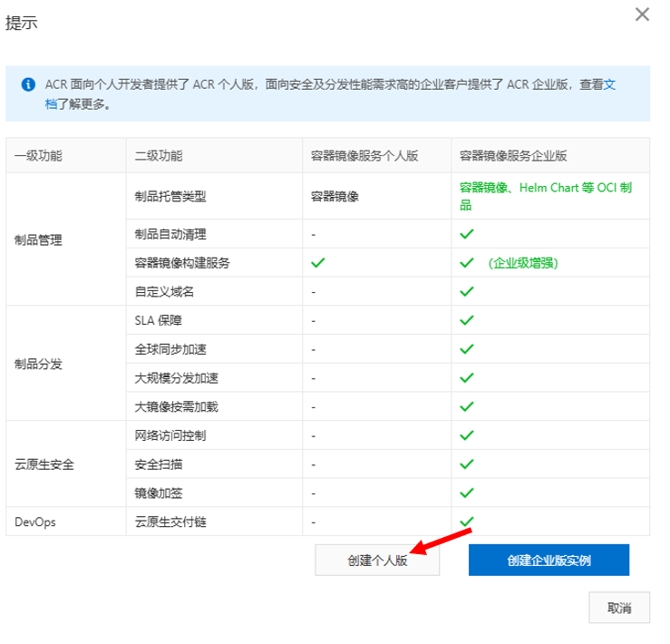Click the 取消 button

pos(619,608)
